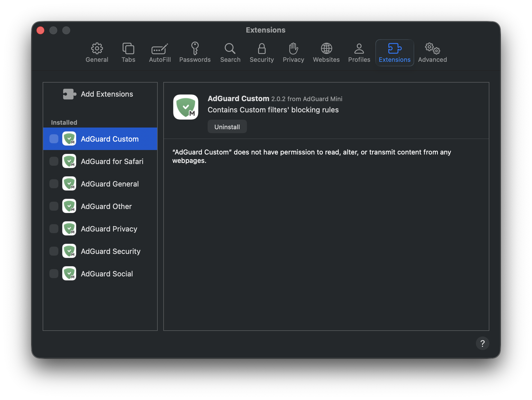The image size is (532, 400).
Task: Switch to the Advanced tab
Action: tap(432, 53)
